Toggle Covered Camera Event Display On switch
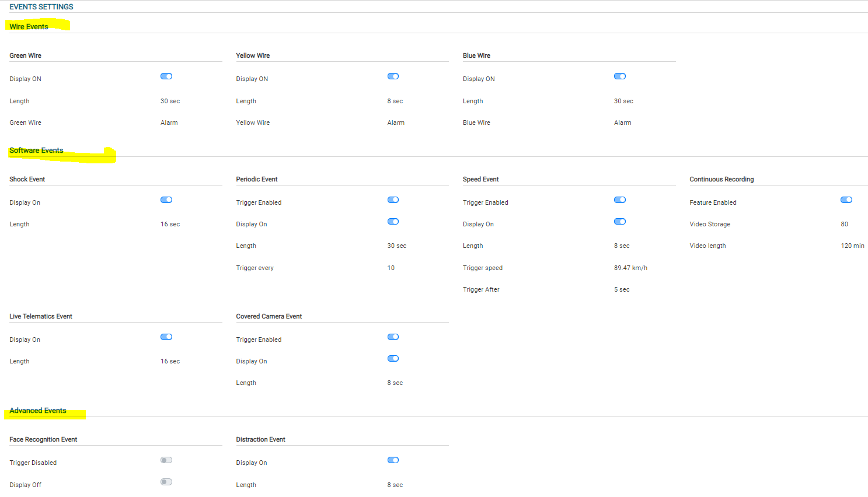Image resolution: width=868 pixels, height=497 pixels. (393, 359)
